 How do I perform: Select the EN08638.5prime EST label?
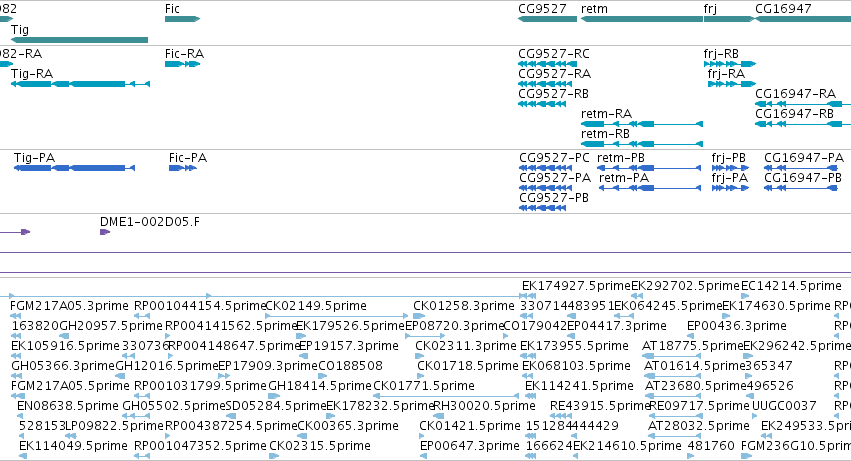pyautogui.click(x=68, y=406)
